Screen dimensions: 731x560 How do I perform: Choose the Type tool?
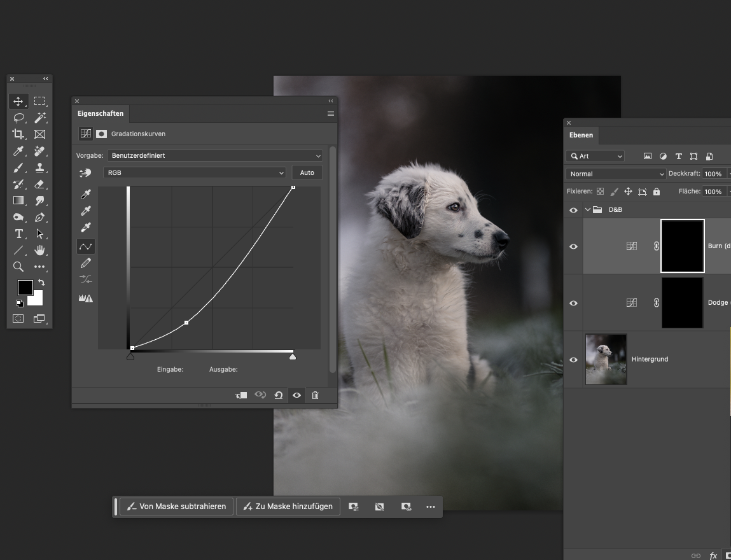tap(18, 234)
